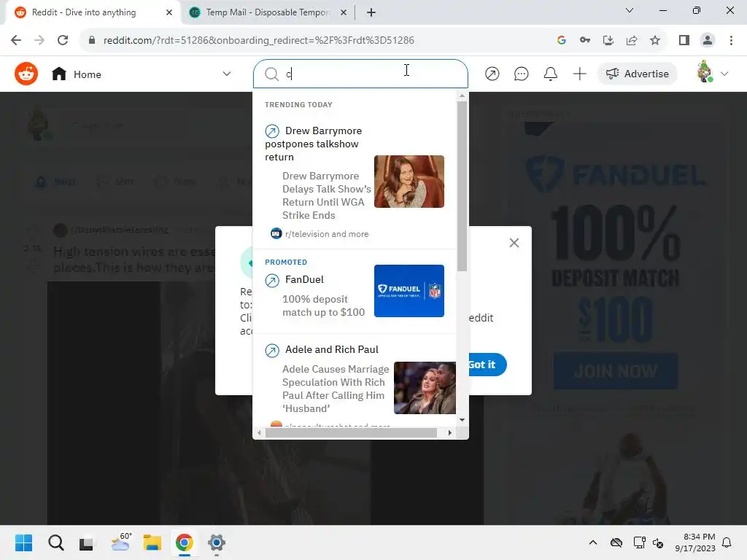Click the dropdown scroll left arrow
The width and height of the screenshot is (747, 560).
(x=259, y=432)
